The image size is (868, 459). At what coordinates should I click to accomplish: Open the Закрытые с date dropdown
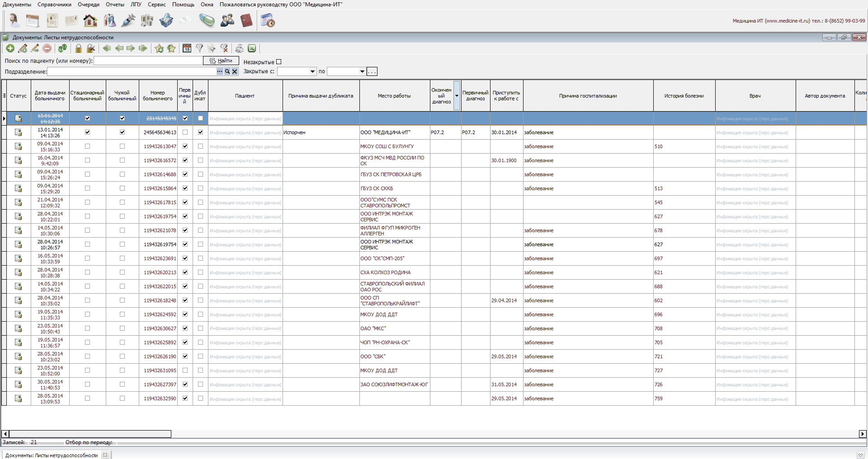(x=312, y=71)
